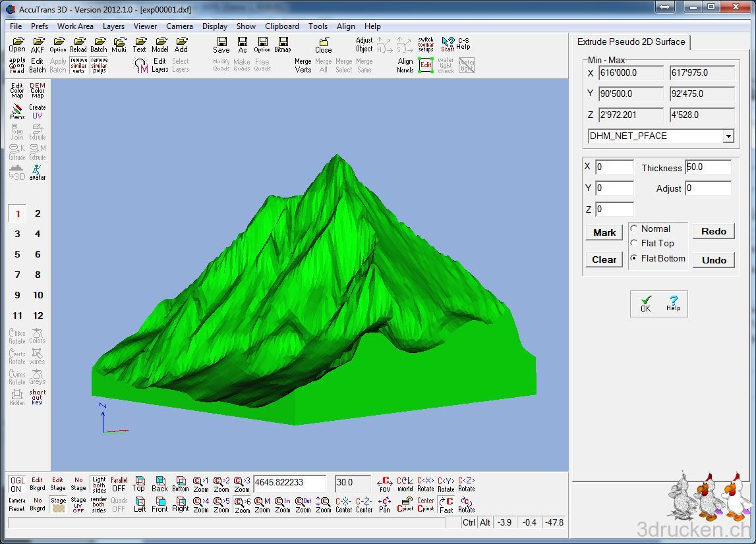
Task: Click the Pan camera icon
Action: [x=384, y=504]
